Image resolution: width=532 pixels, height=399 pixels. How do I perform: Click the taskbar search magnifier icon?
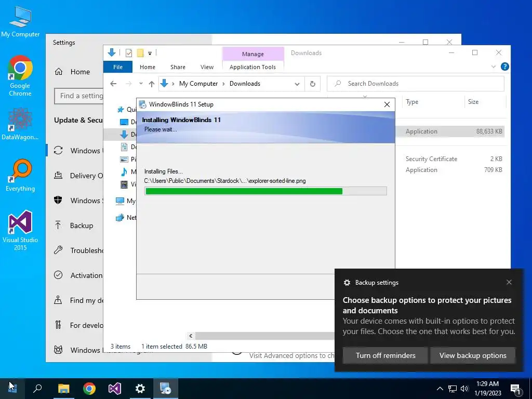click(37, 389)
